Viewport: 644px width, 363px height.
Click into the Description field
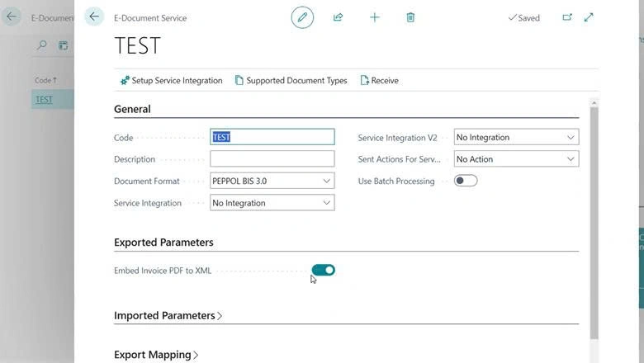(x=272, y=158)
